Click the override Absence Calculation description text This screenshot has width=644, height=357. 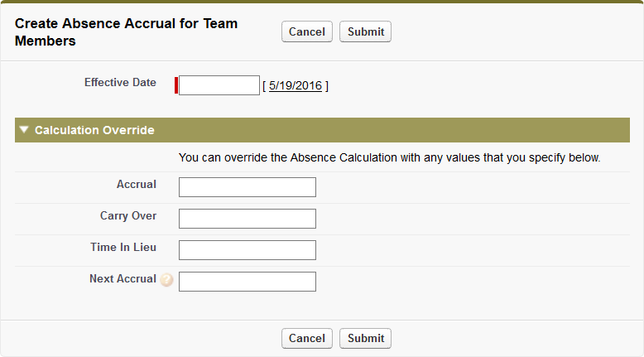[389, 157]
